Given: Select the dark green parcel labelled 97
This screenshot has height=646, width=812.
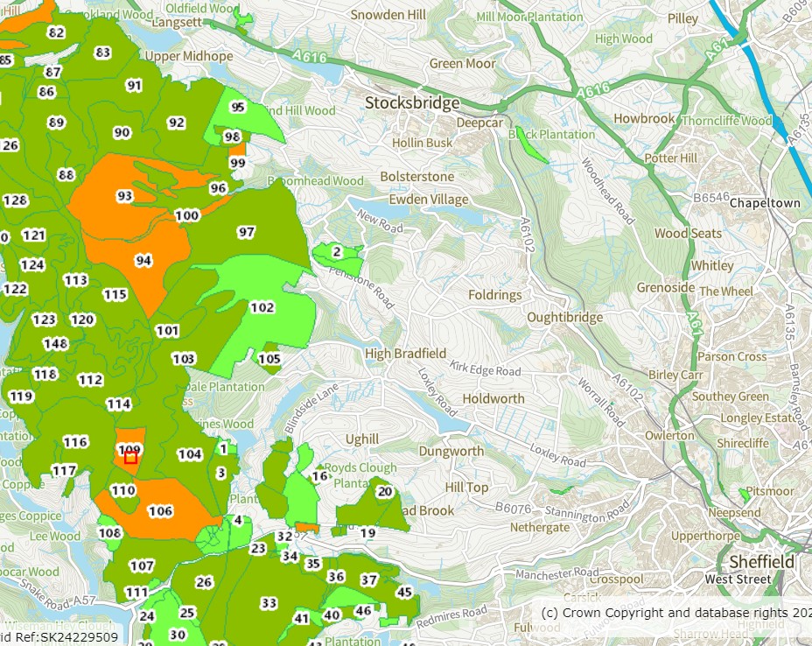Looking at the screenshot, I should (x=246, y=232).
